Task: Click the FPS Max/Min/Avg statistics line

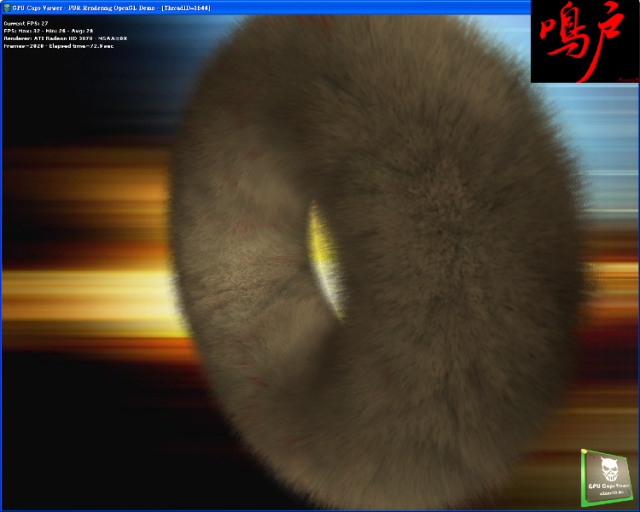Action: 48,31
